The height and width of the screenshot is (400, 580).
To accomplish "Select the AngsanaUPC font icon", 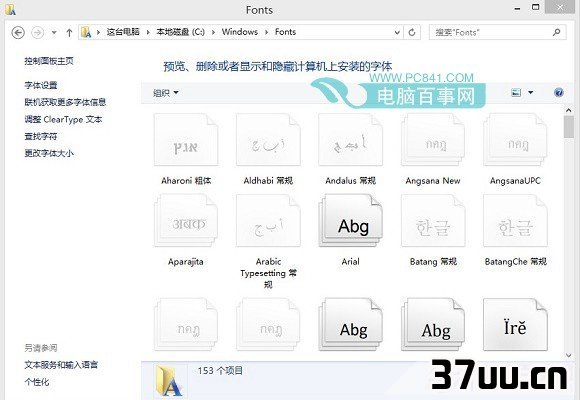I will (515, 140).
